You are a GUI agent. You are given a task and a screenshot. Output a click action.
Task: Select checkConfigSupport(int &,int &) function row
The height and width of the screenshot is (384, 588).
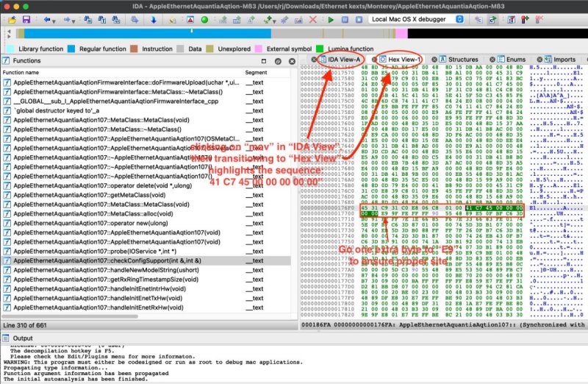[146, 260]
